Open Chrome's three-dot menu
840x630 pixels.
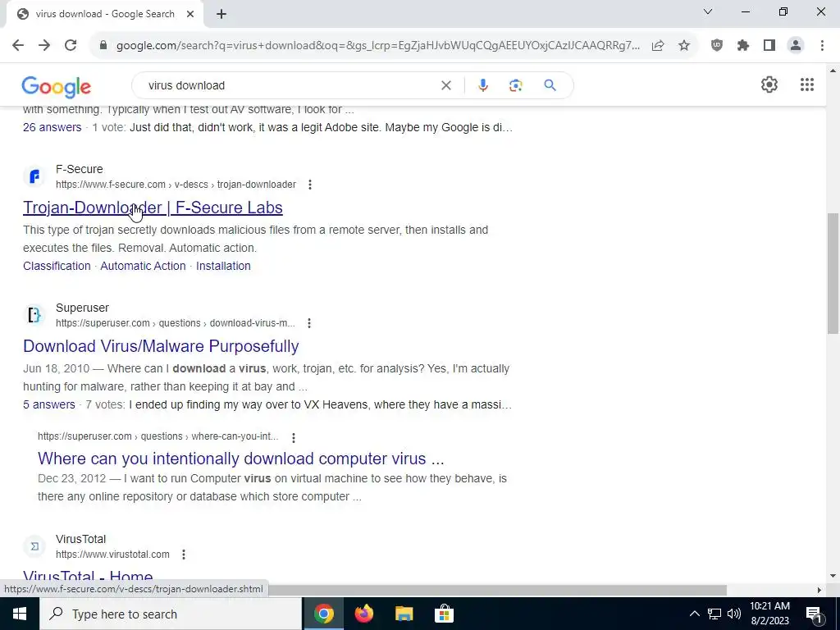point(822,46)
